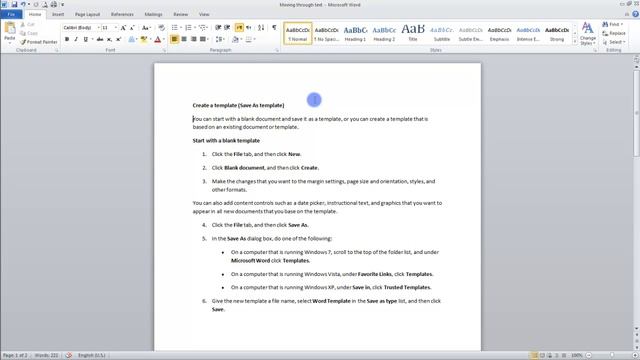The width and height of the screenshot is (640, 360).
Task: Pick the font color swatch
Action: point(158,39)
